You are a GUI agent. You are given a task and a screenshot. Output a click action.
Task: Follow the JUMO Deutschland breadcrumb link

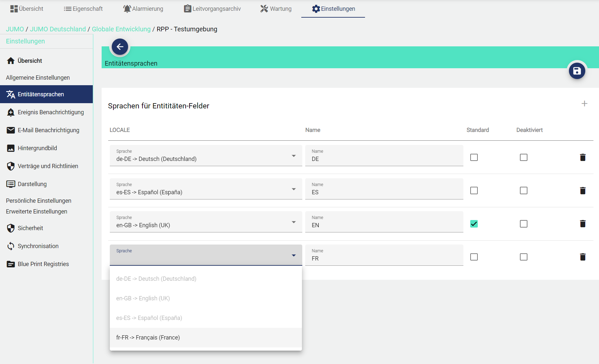[58, 29]
